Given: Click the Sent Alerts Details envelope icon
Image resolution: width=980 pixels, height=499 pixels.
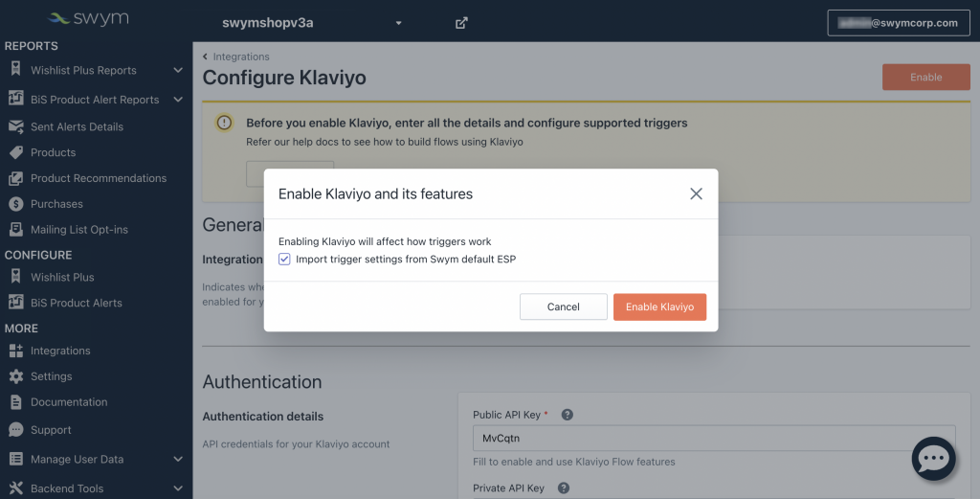Looking at the screenshot, I should point(15,126).
